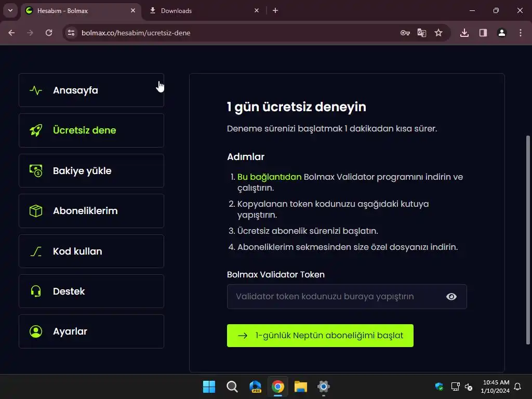
Task: Go forward in browser history
Action: pyautogui.click(x=30, y=33)
